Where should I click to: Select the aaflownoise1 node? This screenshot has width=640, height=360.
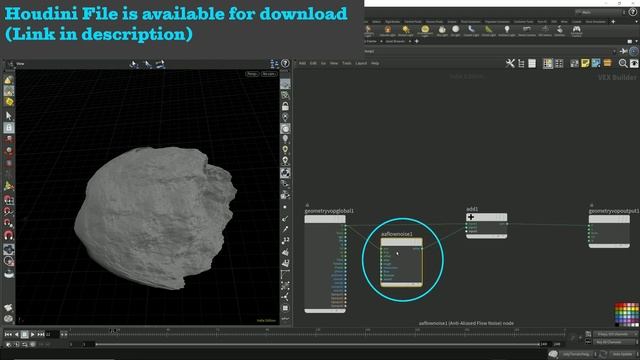click(x=401, y=262)
